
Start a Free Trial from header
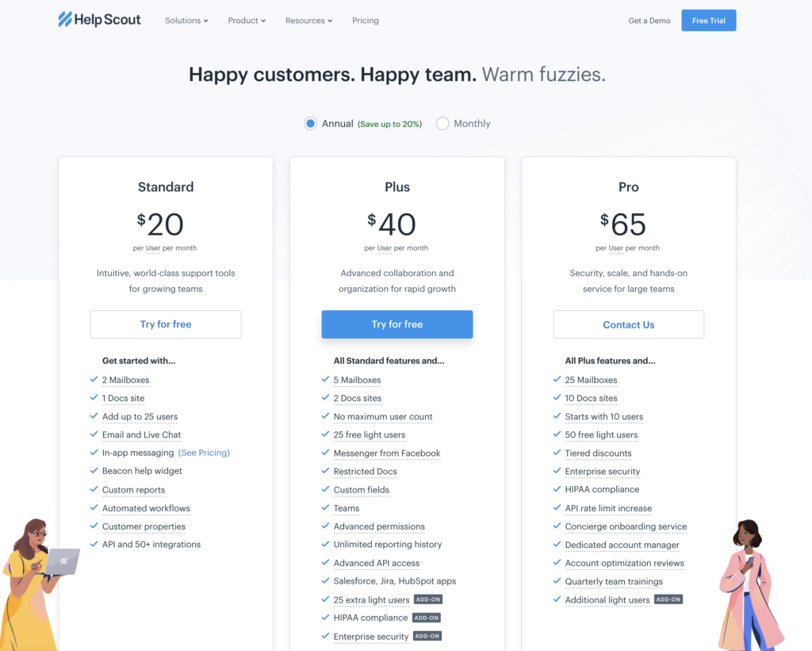coord(708,21)
